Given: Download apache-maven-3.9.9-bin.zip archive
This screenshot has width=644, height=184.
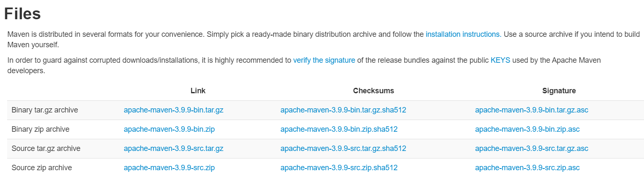Looking at the screenshot, I should click(x=169, y=130).
